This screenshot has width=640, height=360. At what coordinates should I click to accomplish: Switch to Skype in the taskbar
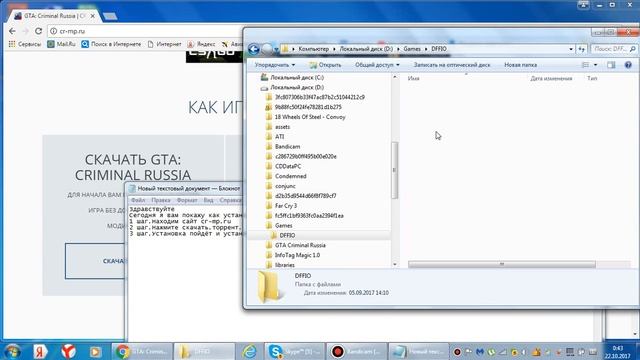pos(295,351)
